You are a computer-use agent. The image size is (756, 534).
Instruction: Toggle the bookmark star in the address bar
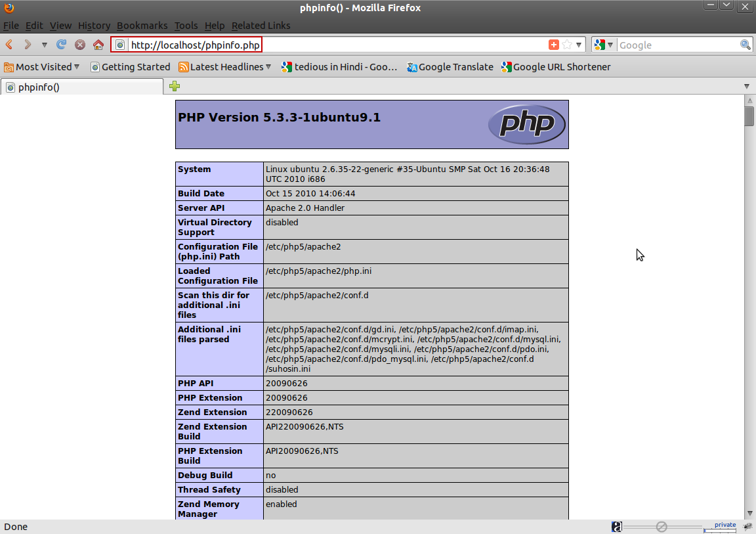(x=565, y=44)
